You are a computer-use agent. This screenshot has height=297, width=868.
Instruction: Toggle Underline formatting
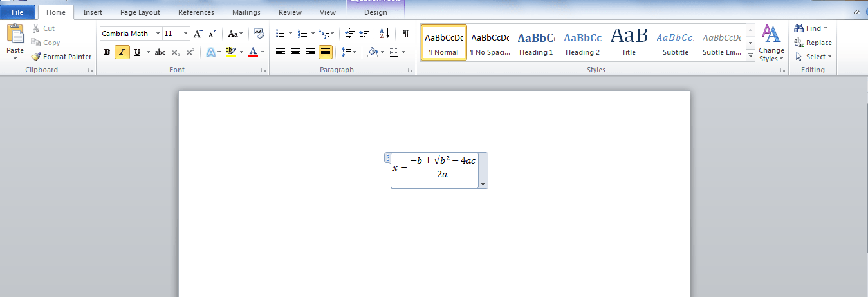[x=137, y=52]
